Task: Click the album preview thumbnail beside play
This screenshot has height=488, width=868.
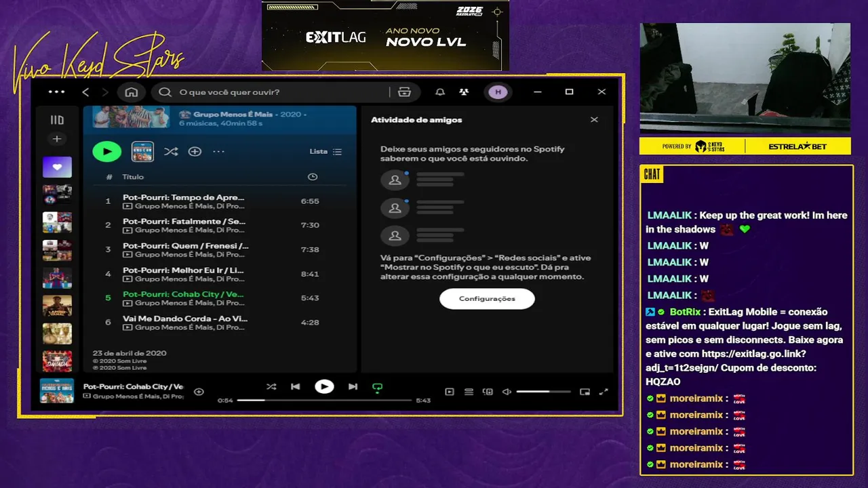Action: tap(142, 151)
